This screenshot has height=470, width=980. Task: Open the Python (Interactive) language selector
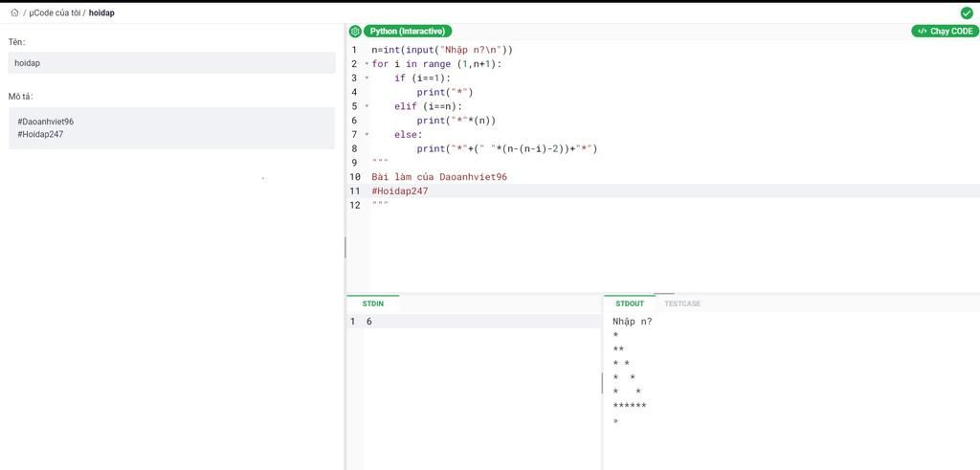[408, 32]
